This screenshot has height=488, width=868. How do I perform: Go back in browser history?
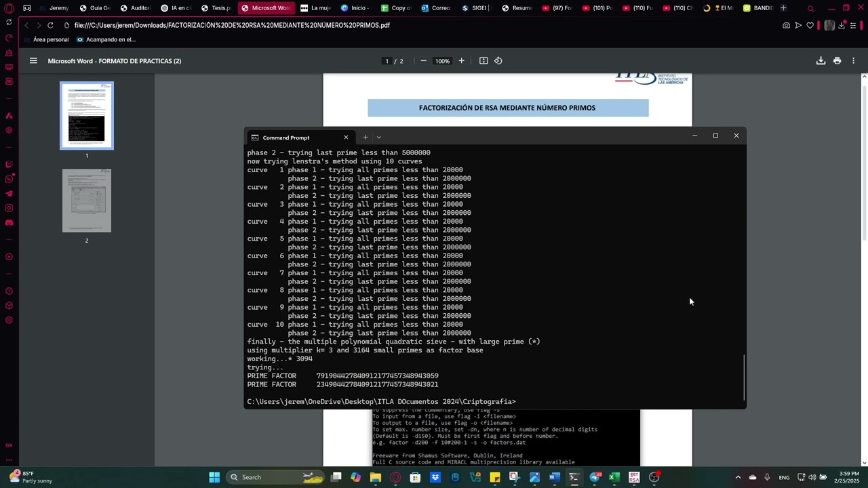point(26,25)
